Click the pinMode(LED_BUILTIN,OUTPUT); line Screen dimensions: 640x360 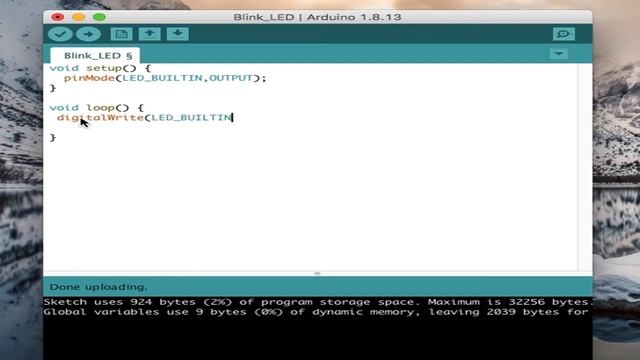click(x=165, y=78)
